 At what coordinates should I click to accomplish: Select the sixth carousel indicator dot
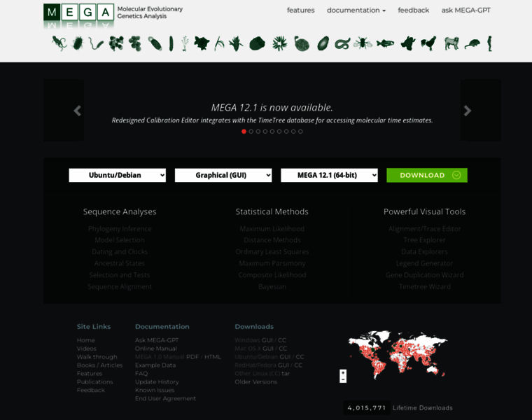coord(279,132)
